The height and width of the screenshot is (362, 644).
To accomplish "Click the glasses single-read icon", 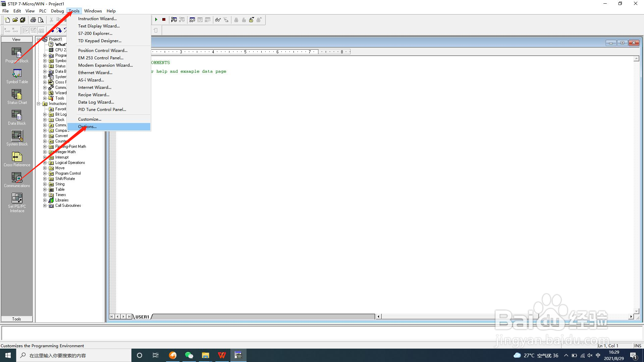I will point(218,20).
